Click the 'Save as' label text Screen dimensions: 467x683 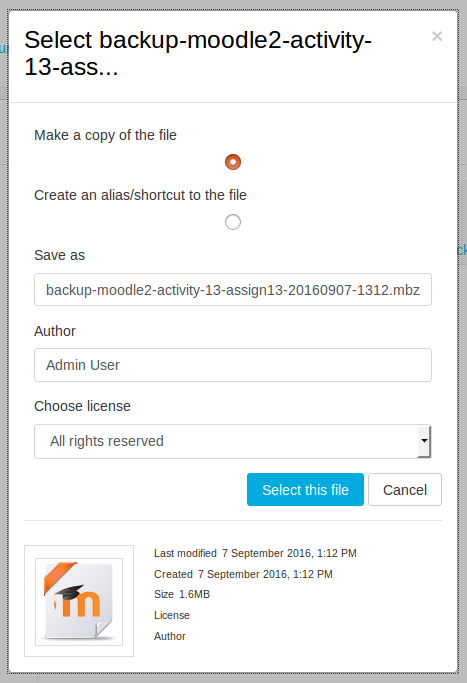pos(60,255)
